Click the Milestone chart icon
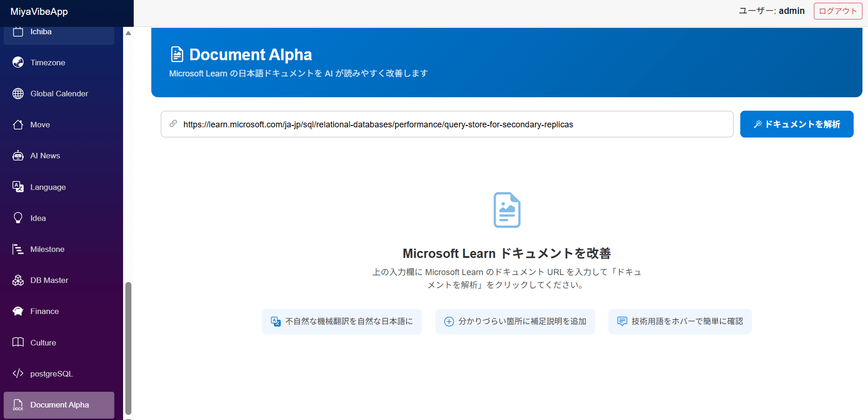 (18, 249)
